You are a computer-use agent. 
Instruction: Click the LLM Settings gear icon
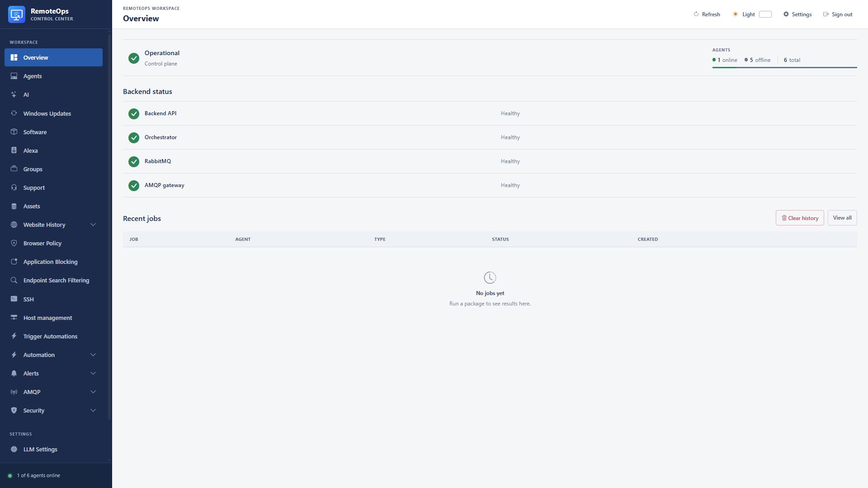pos(14,449)
